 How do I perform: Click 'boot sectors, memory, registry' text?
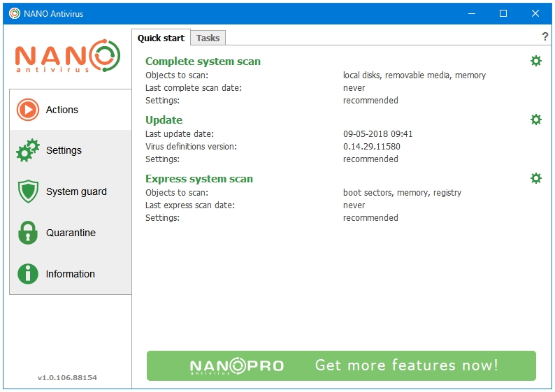(402, 193)
